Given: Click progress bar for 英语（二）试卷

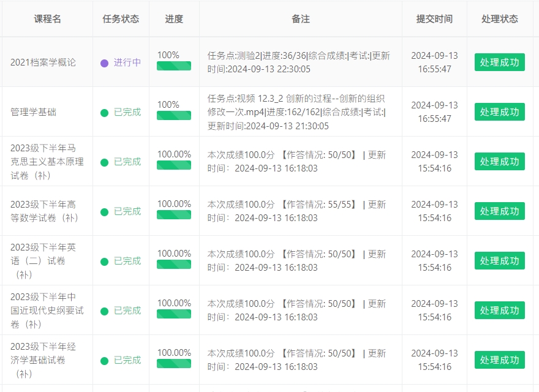Looking at the screenshot, I should [174, 265].
